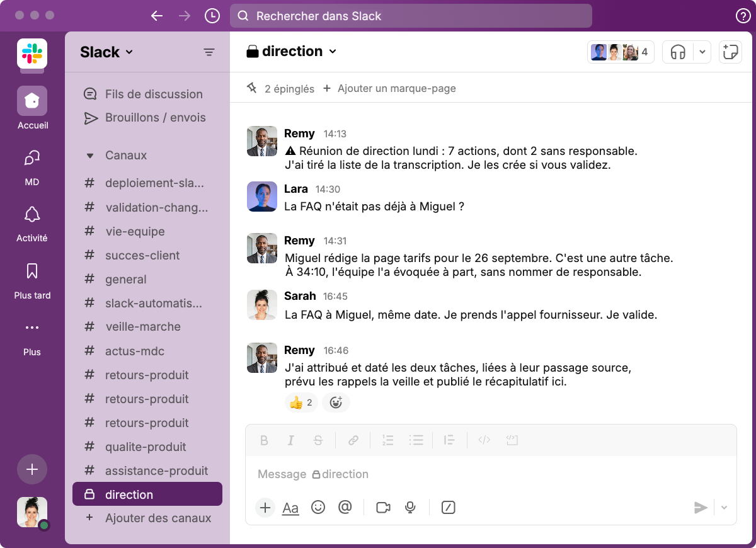Open the sidebar filter icon

click(209, 52)
